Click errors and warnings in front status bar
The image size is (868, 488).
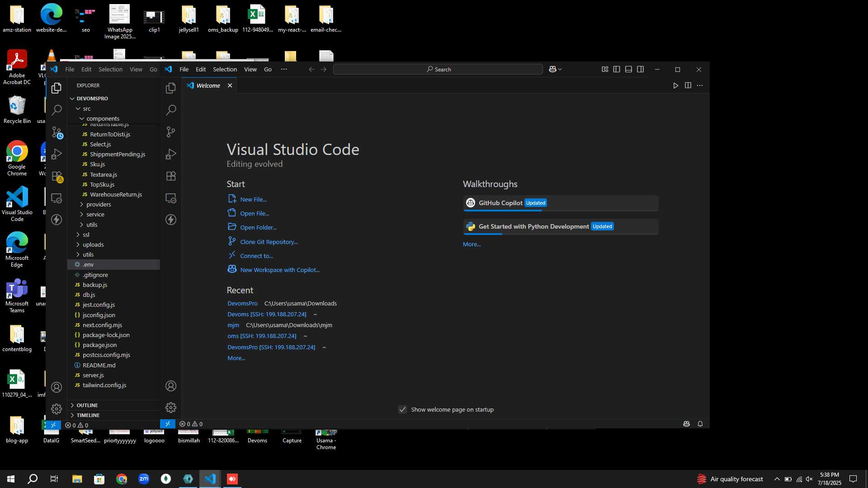click(191, 424)
